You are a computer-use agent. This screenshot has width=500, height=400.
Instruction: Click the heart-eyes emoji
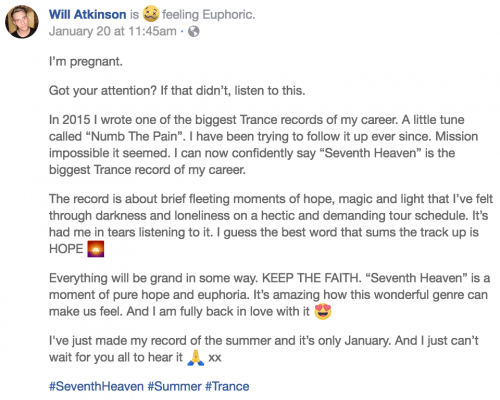coord(323,311)
